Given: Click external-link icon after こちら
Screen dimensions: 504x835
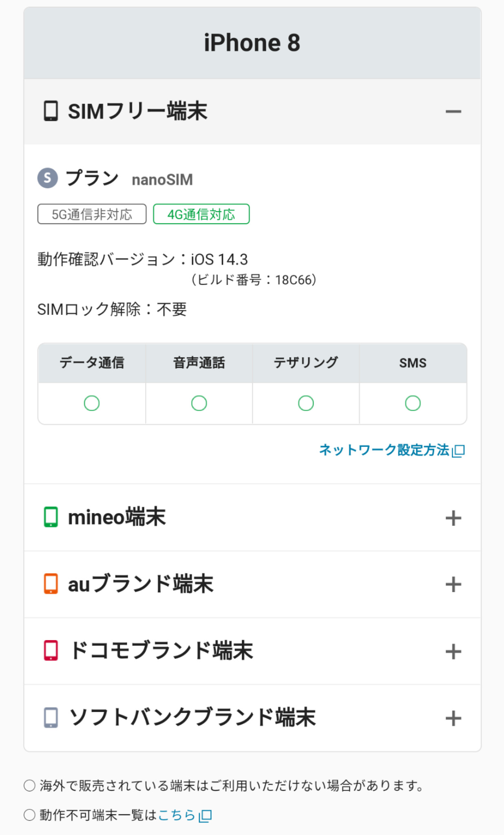Looking at the screenshot, I should pos(205,815).
